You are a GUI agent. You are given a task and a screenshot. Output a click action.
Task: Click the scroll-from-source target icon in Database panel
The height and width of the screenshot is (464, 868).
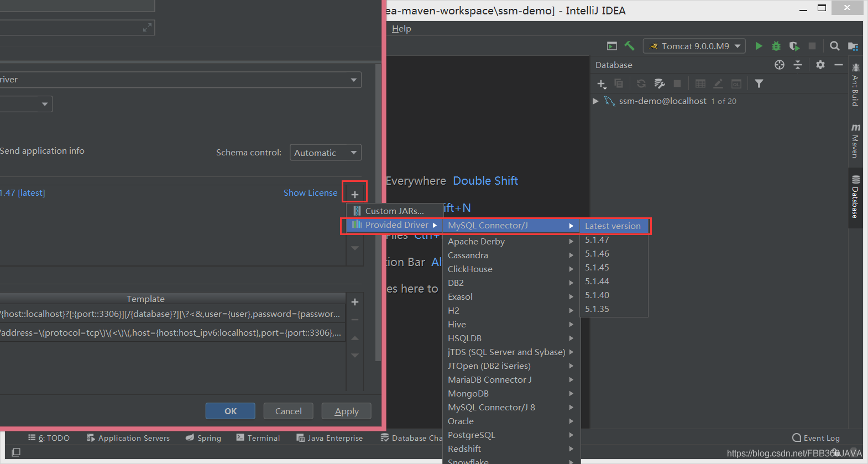click(x=780, y=65)
